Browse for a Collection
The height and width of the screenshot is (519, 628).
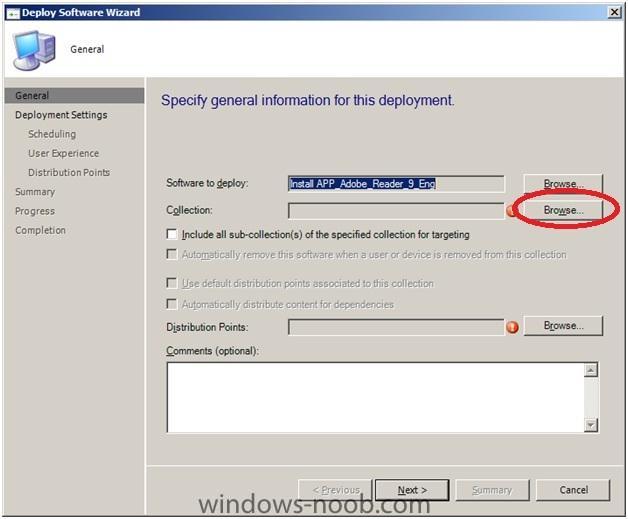pyautogui.click(x=563, y=210)
